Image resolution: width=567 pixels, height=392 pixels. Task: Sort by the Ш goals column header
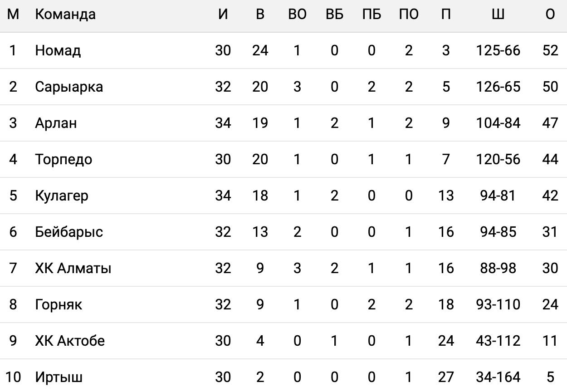(x=498, y=14)
